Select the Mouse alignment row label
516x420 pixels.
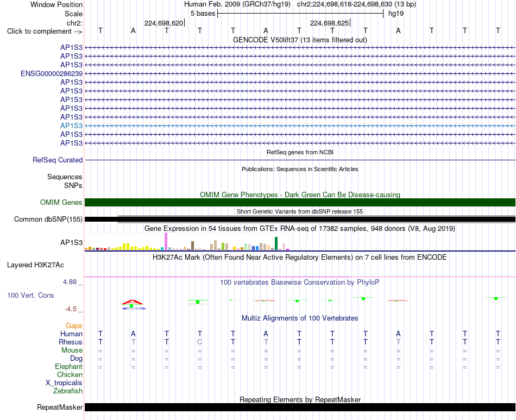(72, 350)
